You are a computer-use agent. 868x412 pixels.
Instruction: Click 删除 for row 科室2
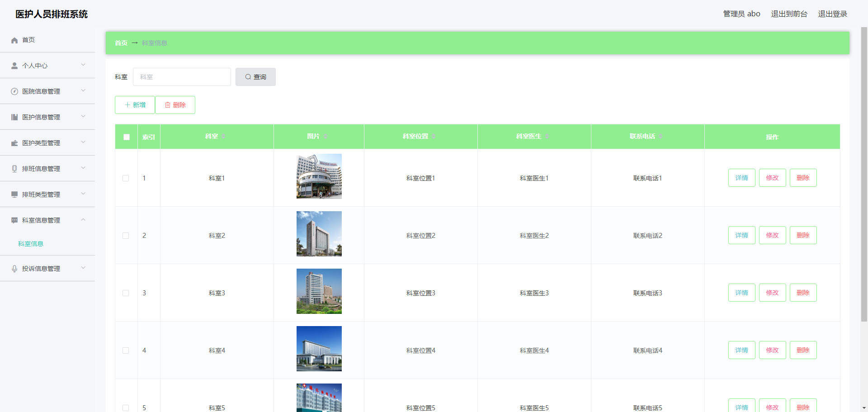803,235
